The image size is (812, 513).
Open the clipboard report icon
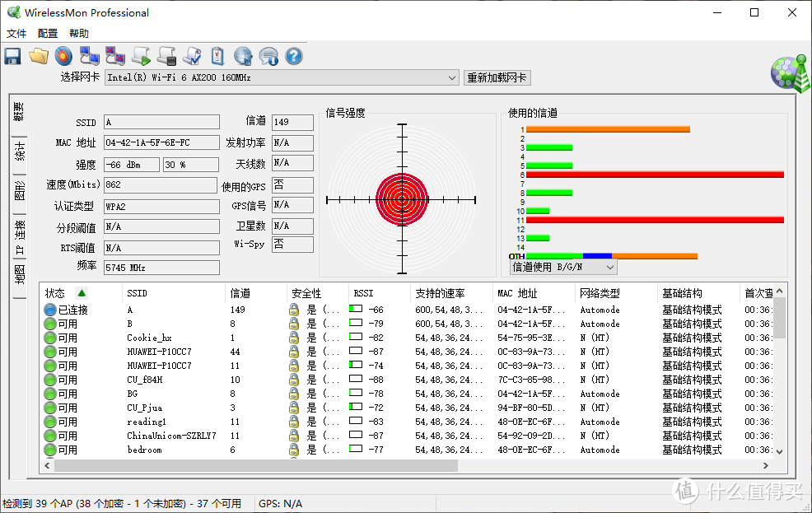(x=217, y=55)
